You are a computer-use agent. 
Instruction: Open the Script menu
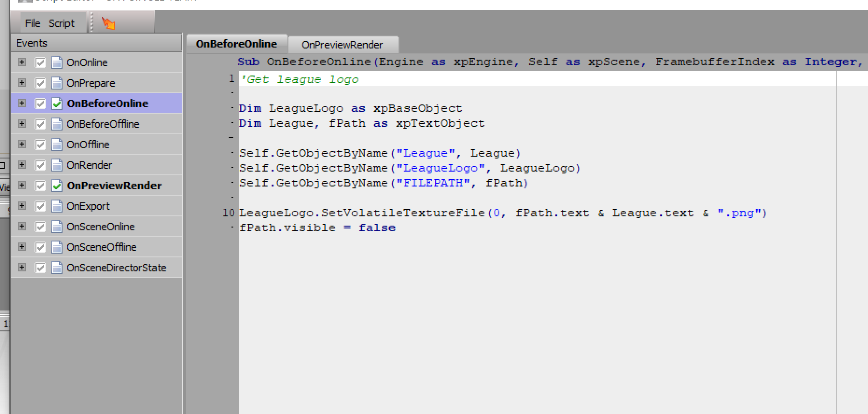pyautogui.click(x=62, y=23)
